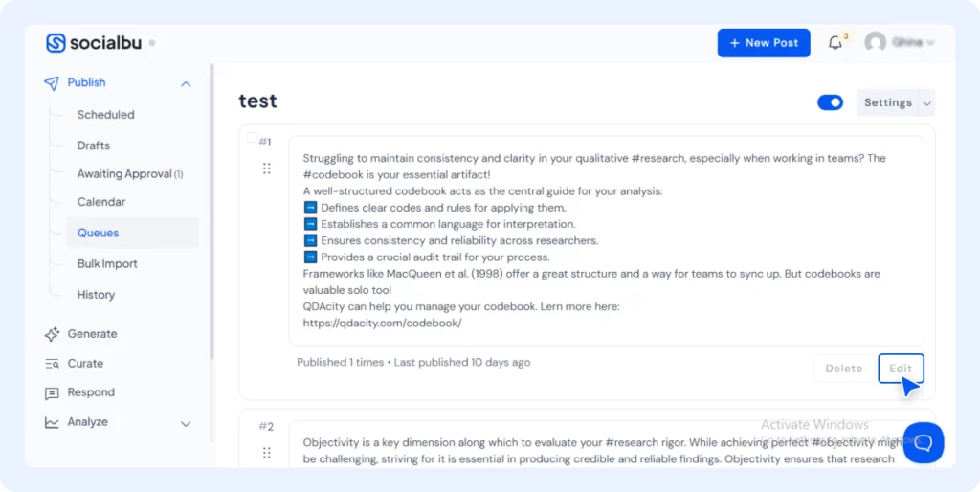This screenshot has width=980, height=492.
Task: Click the Publish paper plane icon
Action: coord(52,83)
